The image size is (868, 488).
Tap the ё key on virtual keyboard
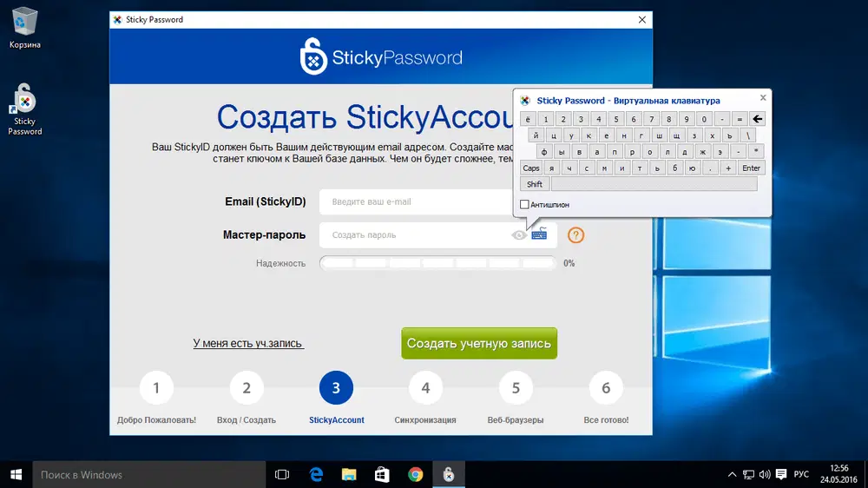click(528, 119)
